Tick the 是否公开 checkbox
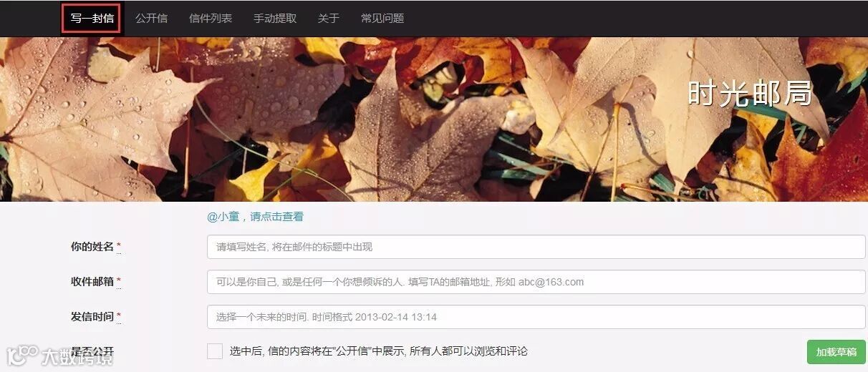868x372 pixels. coord(215,351)
